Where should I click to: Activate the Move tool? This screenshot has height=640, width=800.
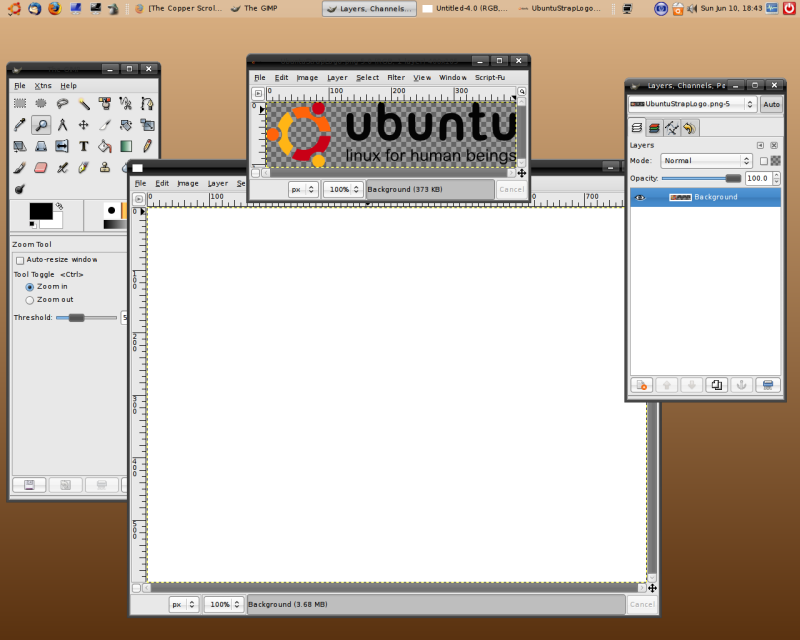click(x=84, y=125)
